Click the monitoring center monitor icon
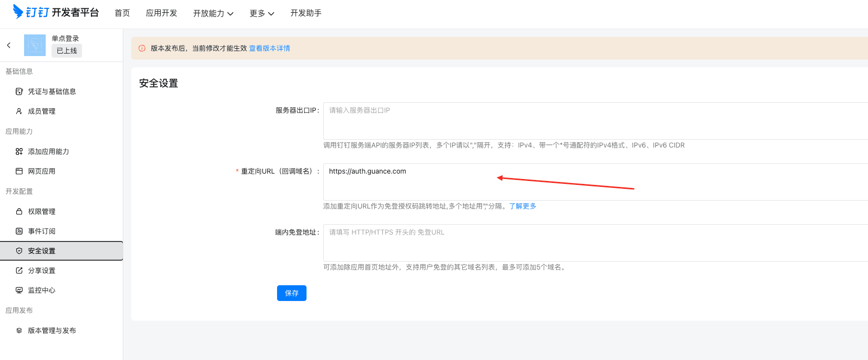The width and height of the screenshot is (868, 360). (x=19, y=290)
